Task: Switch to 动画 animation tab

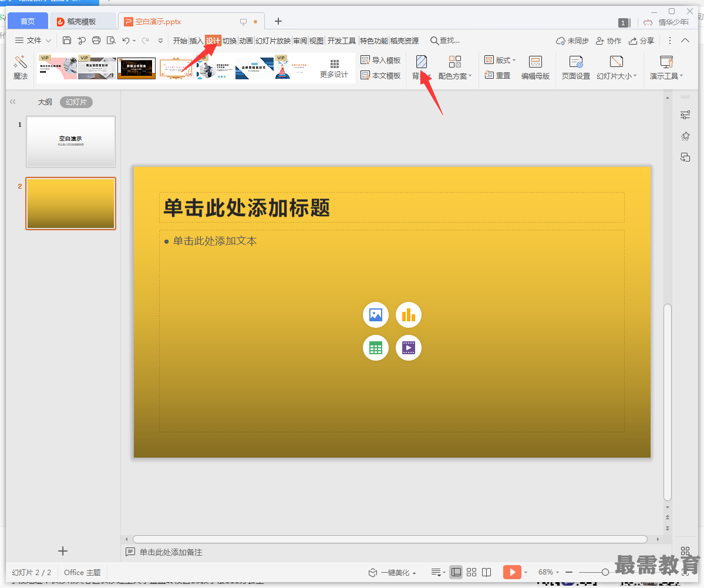Action: click(x=246, y=41)
